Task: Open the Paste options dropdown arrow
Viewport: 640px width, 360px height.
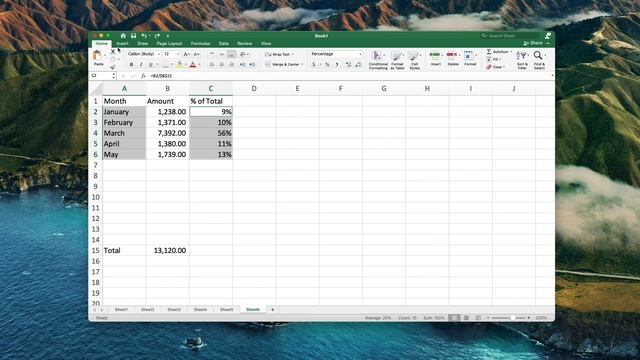Action: (105, 55)
